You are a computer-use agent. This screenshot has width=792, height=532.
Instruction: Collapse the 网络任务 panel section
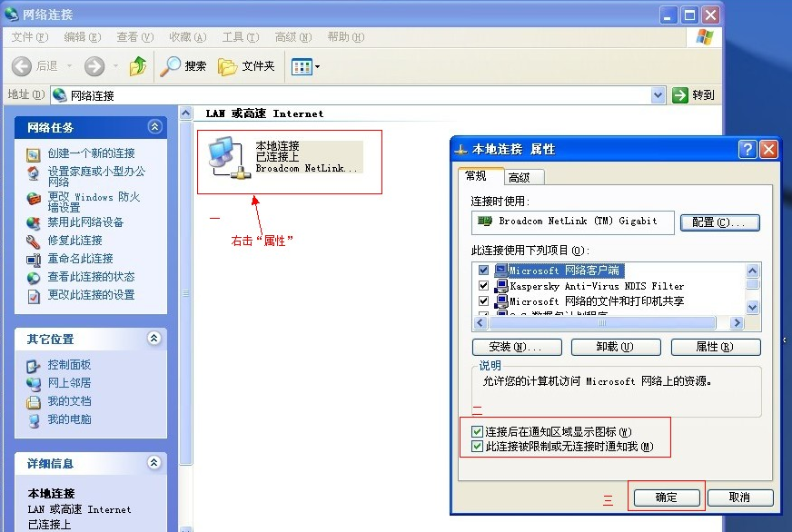154,128
